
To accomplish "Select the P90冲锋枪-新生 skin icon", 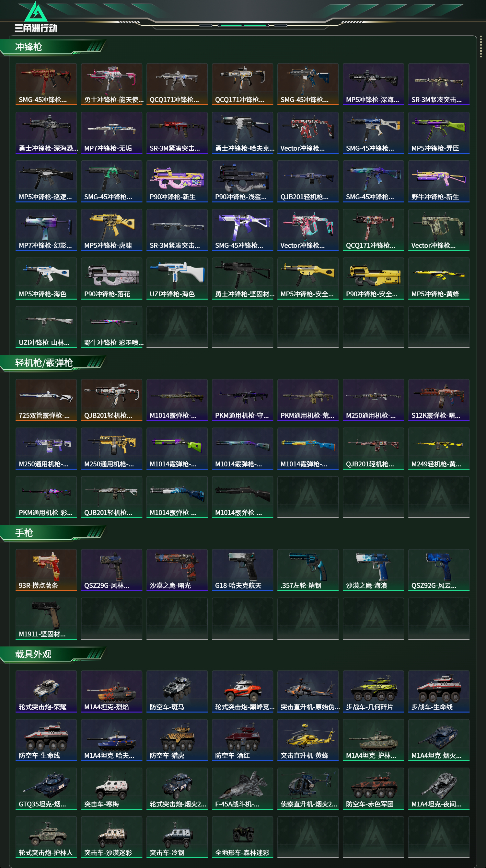I will pyautogui.click(x=177, y=181).
